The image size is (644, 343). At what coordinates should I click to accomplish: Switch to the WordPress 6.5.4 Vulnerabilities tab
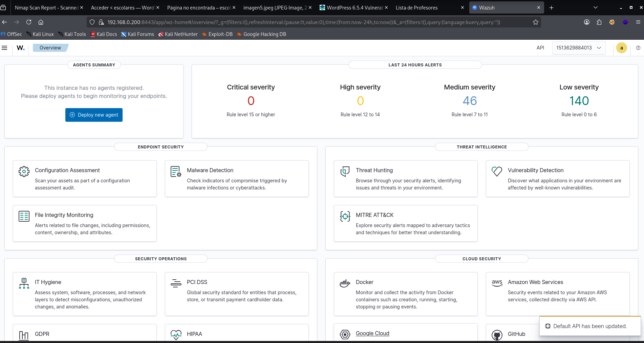351,7
